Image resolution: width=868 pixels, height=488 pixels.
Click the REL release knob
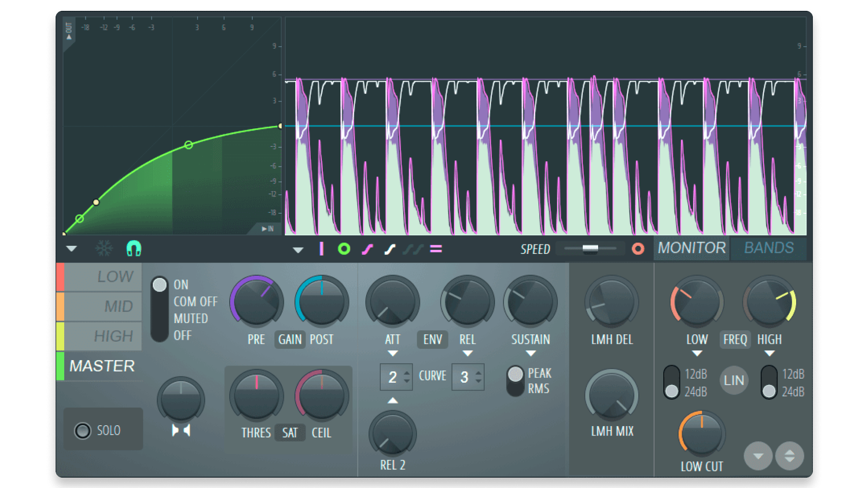click(467, 301)
